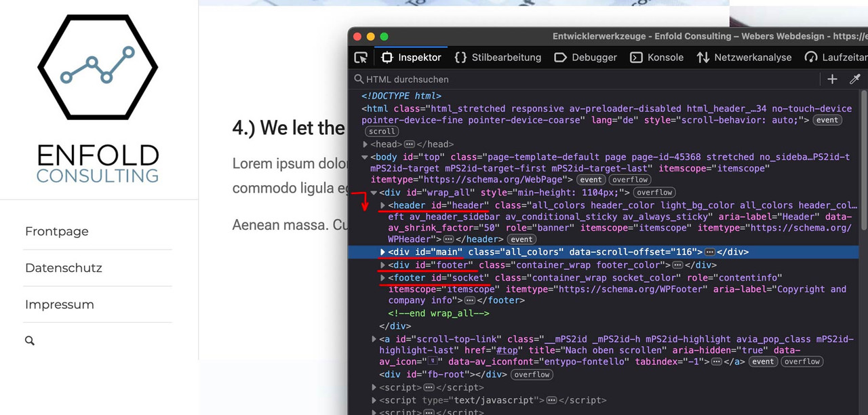Screen dimensions: 868x415
Task: Select the div id="fb-root" row
Action: [x=443, y=374]
